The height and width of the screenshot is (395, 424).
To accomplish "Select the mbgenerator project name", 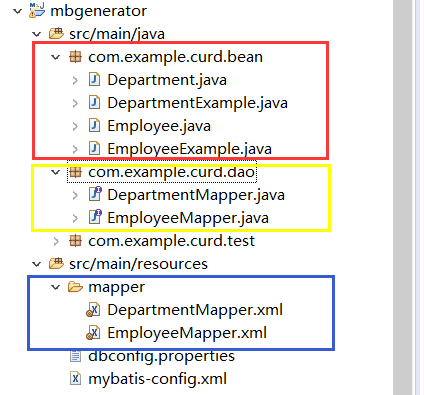I will pyautogui.click(x=98, y=11).
